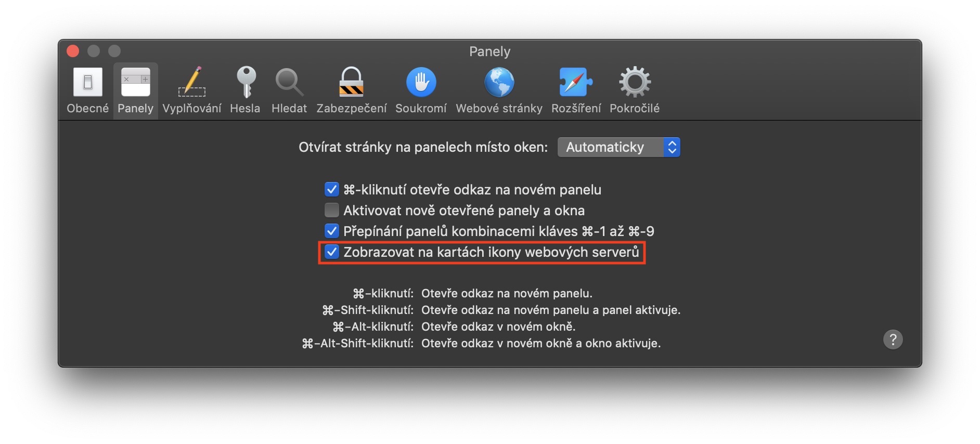Open the Pokročilé gear icon
The height and width of the screenshot is (444, 980).
635,82
